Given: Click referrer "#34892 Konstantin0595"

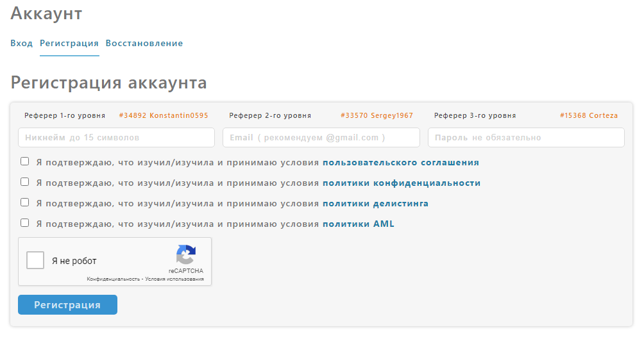Looking at the screenshot, I should [x=164, y=116].
